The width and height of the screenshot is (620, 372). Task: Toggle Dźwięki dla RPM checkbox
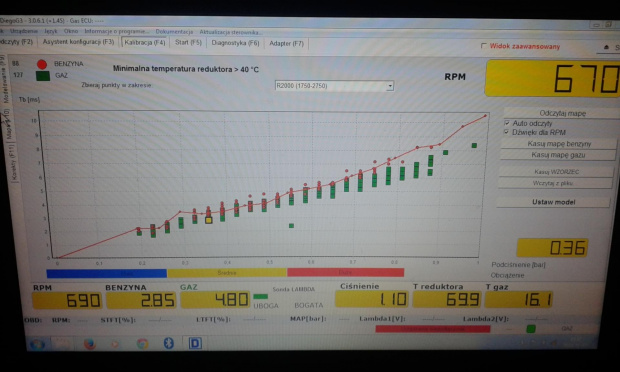(507, 132)
